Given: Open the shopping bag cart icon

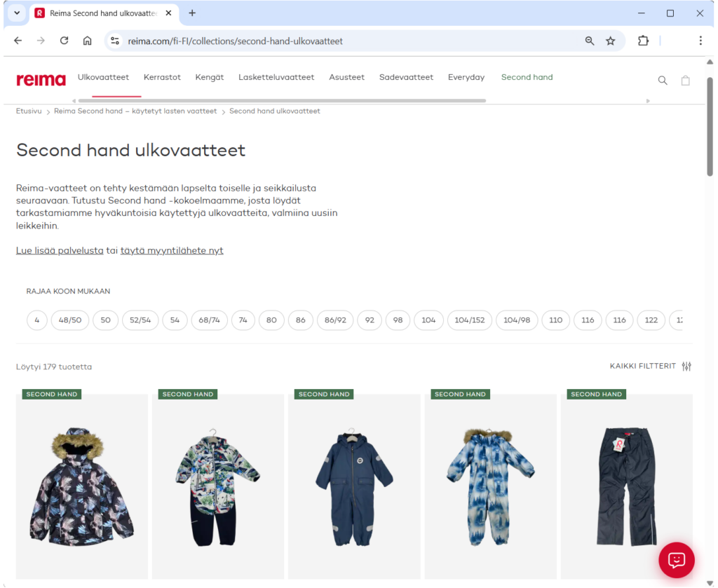Looking at the screenshot, I should [x=685, y=81].
